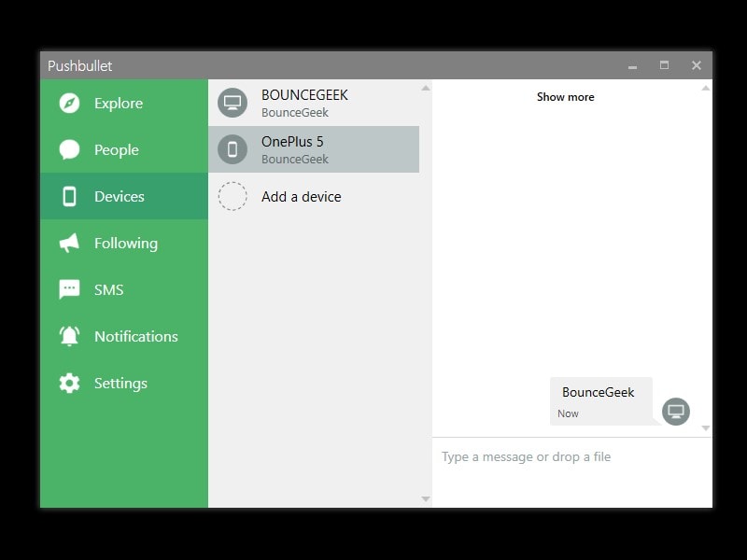Click the OnePlus 5 phone icon

[x=233, y=149]
